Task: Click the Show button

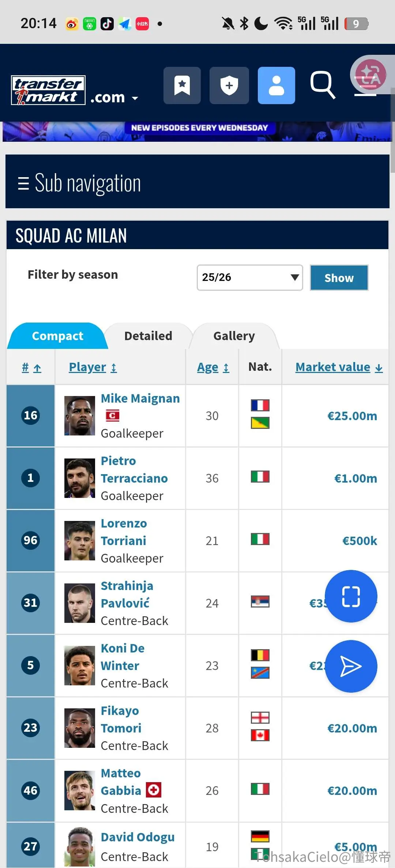Action: (339, 278)
